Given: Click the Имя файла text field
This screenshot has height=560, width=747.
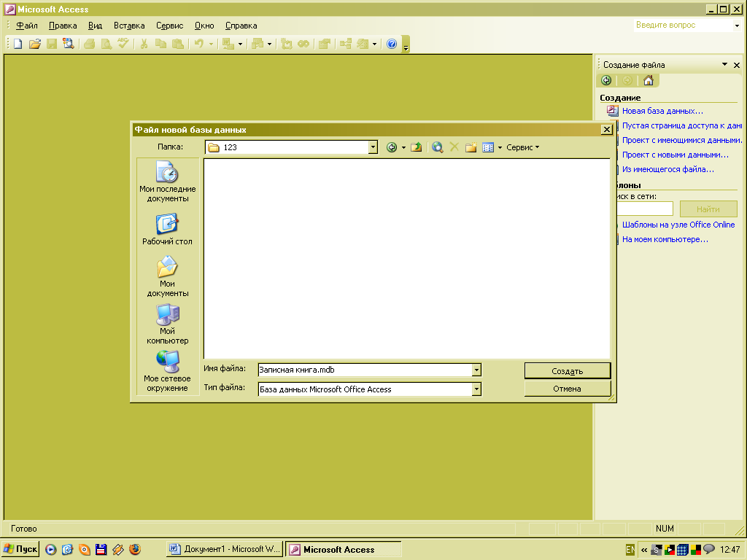Looking at the screenshot, I should click(x=365, y=370).
